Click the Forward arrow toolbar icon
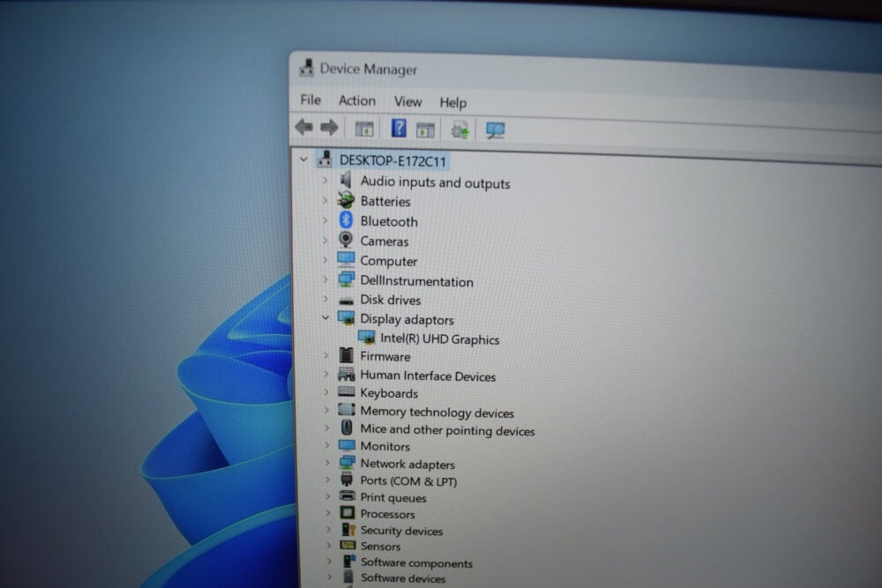882x588 pixels. pyautogui.click(x=330, y=128)
